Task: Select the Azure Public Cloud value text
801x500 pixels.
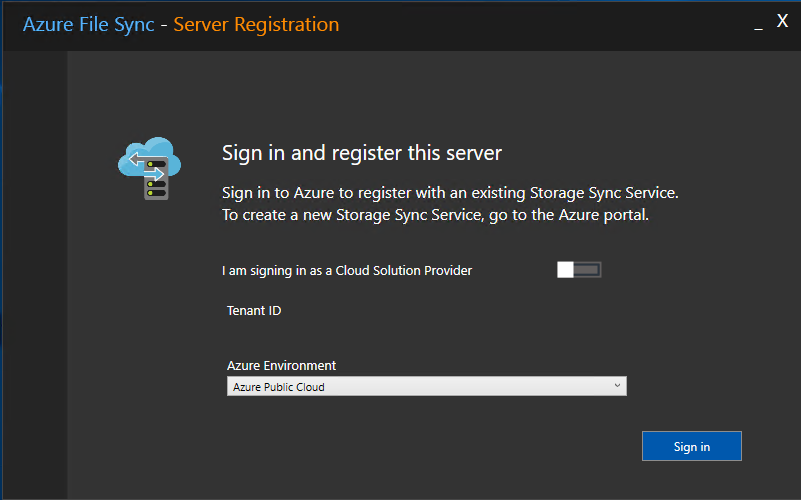Action: click(x=279, y=387)
